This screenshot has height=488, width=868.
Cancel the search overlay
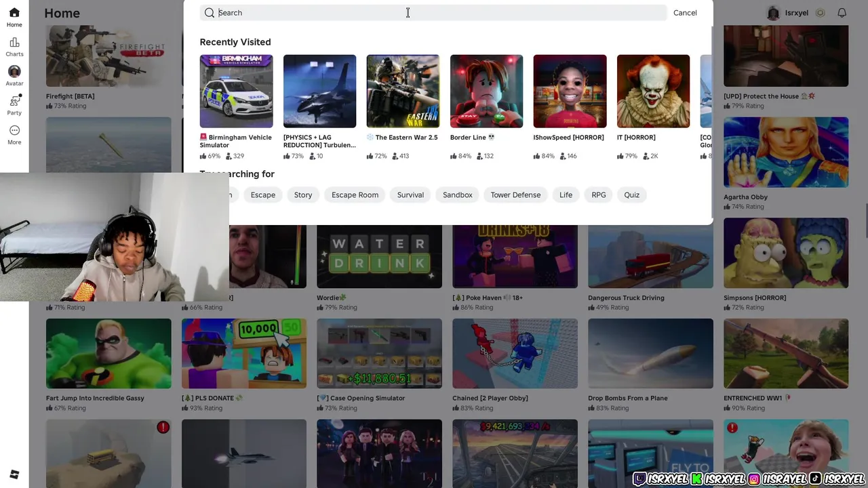point(685,13)
